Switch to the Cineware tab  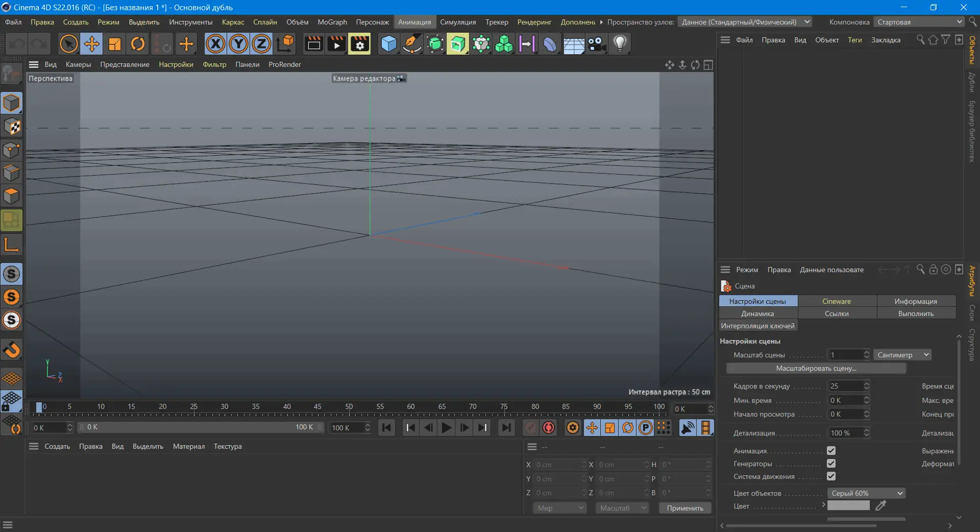837,301
